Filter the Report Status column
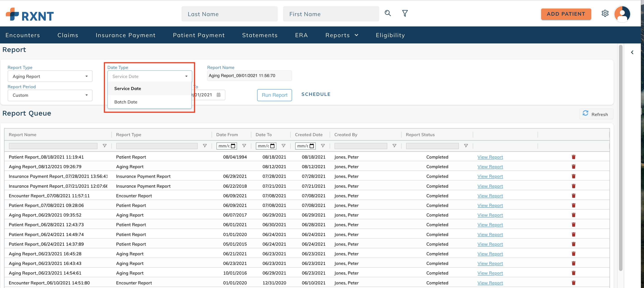Viewport: 644px width, 288px height. (x=466, y=146)
